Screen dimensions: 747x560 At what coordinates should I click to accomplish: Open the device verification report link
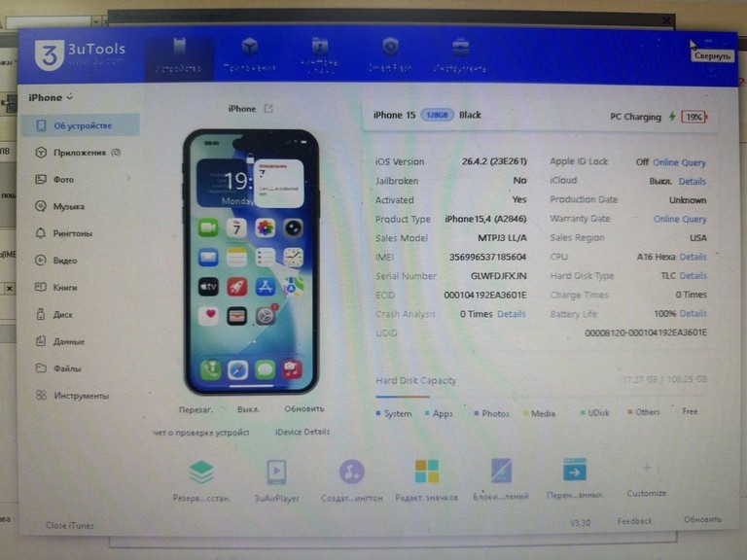pyautogui.click(x=201, y=433)
